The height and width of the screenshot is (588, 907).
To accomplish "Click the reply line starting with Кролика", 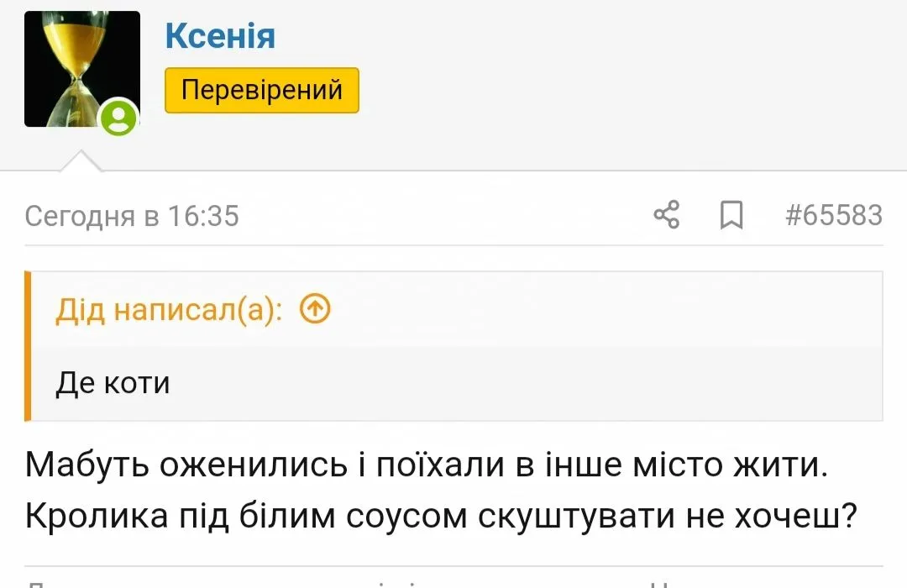I will click(x=440, y=517).
